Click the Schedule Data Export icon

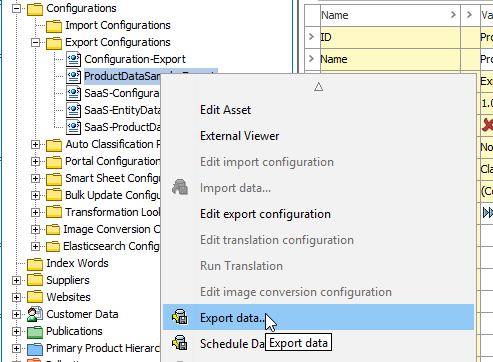click(180, 343)
